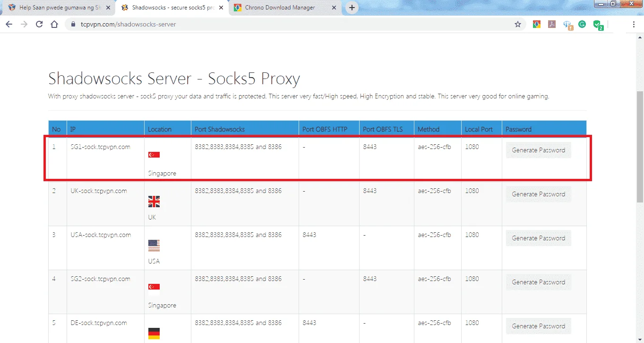Image resolution: width=644 pixels, height=343 pixels.
Task: Click the Singapore label in row 1
Action: (x=162, y=174)
